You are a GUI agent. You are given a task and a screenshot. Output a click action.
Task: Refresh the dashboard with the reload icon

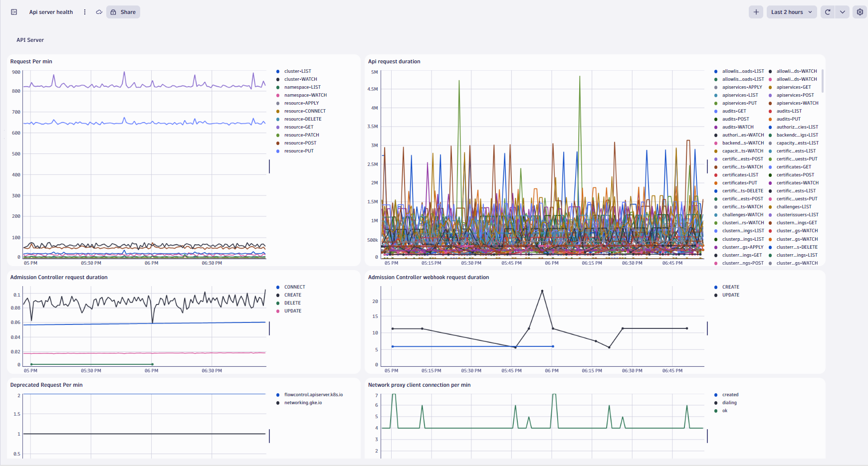point(828,12)
